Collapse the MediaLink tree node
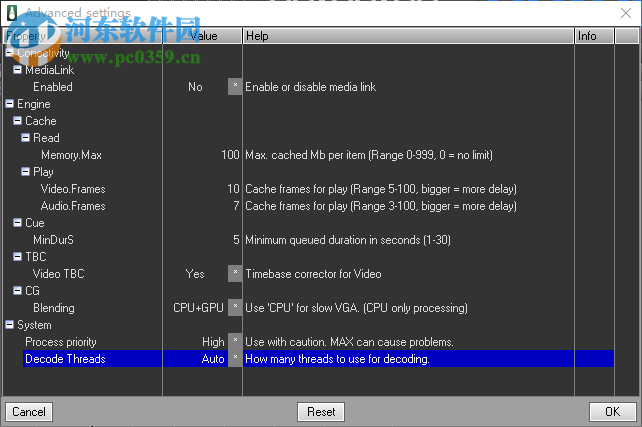Screen dimensions: 642x427 tap(17, 70)
